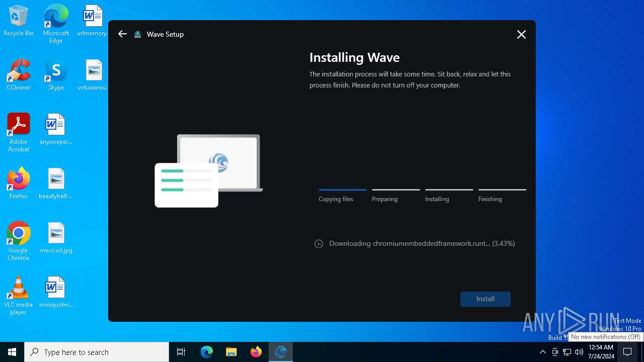This screenshot has width=644, height=362.
Task: Select the miniquotes Word document icon
Action: click(x=56, y=293)
